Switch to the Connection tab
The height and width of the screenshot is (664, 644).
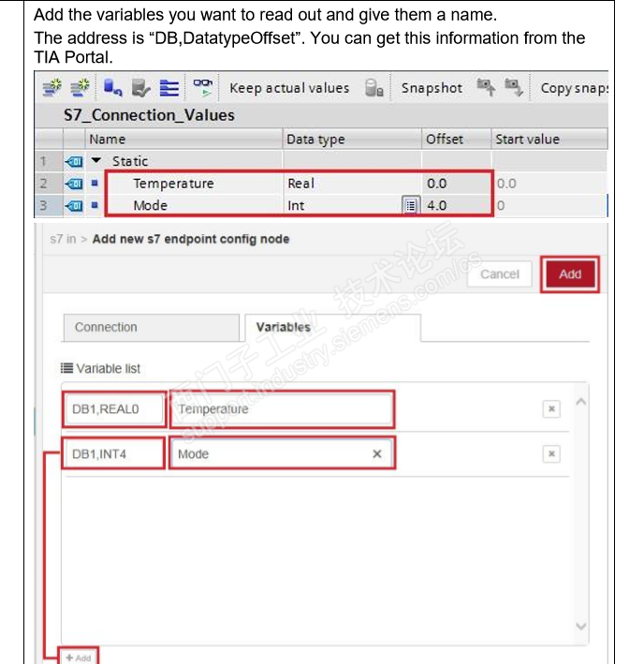[x=151, y=328]
